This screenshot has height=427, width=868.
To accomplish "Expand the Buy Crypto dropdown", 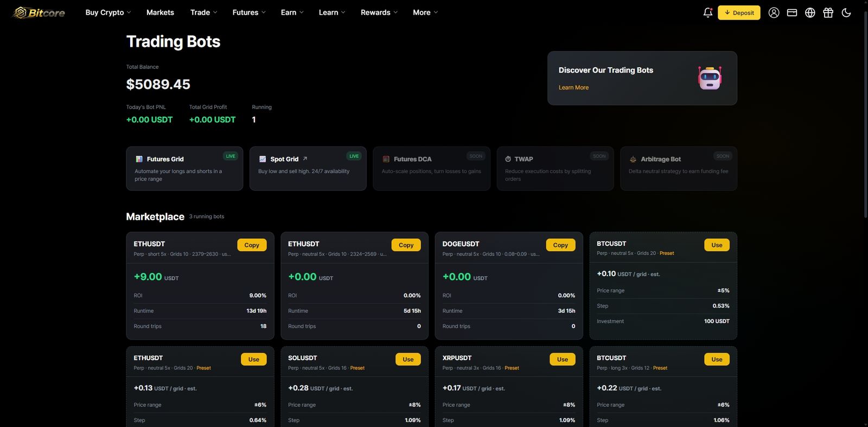I will pos(108,12).
